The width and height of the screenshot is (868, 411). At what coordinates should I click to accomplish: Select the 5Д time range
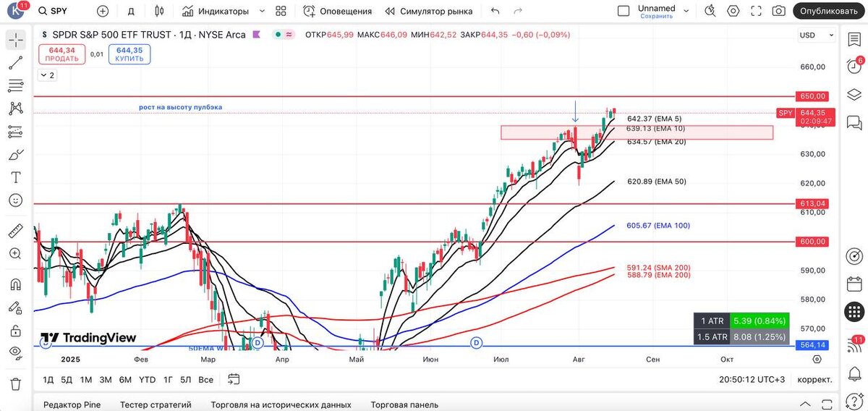click(67, 379)
